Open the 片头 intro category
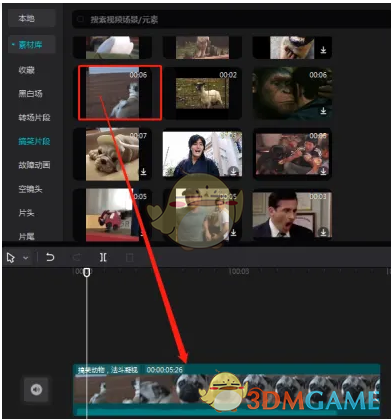391x419 pixels. click(26, 213)
